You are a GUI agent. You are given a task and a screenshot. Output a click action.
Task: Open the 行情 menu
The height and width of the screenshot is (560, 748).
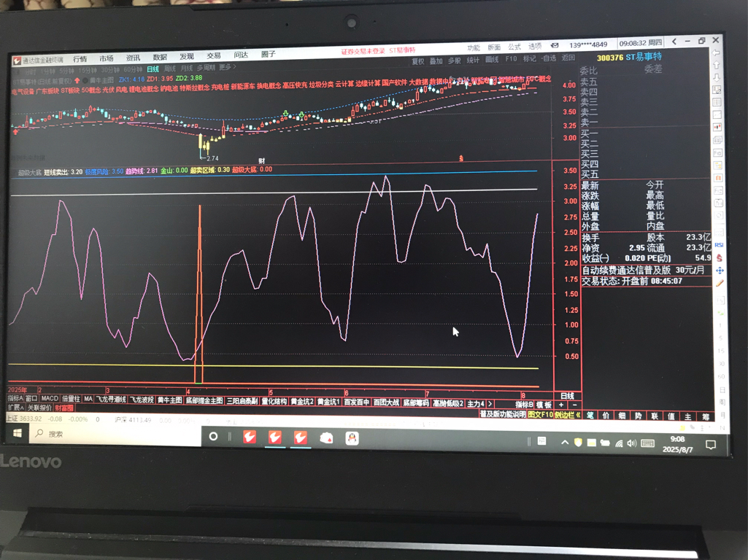(x=80, y=59)
